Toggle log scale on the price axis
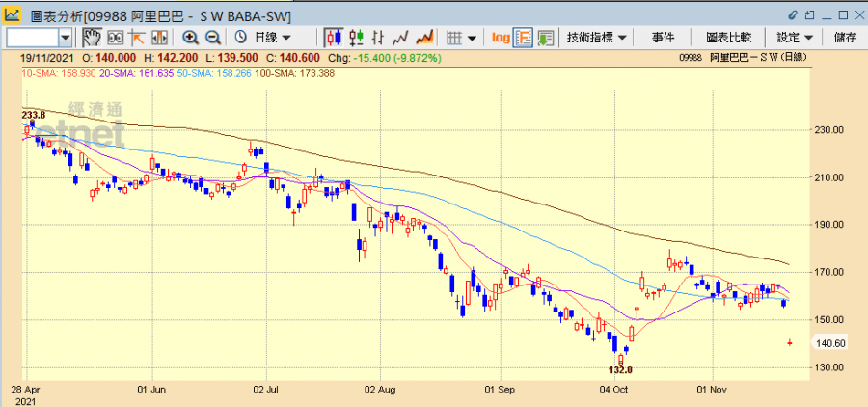The height and width of the screenshot is (407, 868). tap(501, 38)
